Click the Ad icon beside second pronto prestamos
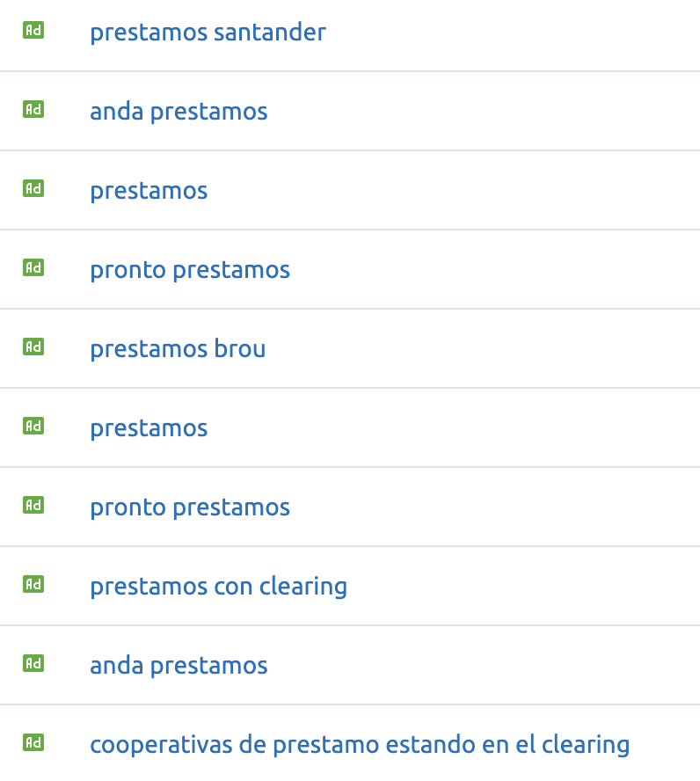The width and height of the screenshot is (700, 781). point(33,505)
